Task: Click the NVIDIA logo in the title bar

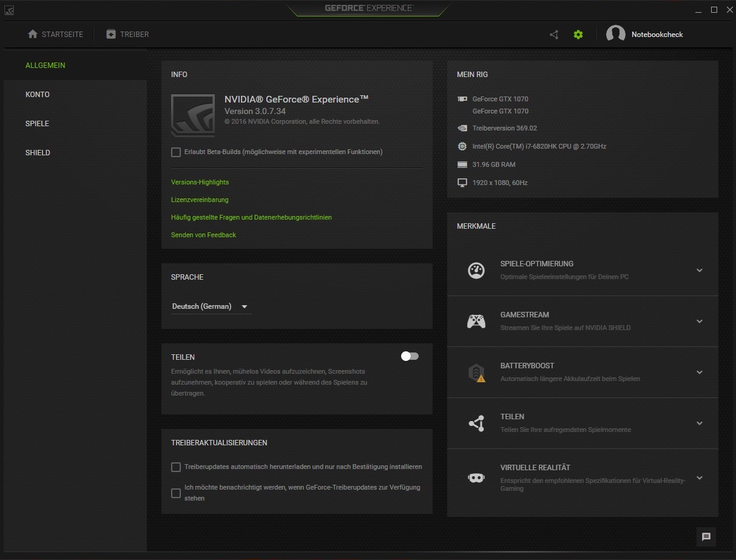Action: tap(9, 10)
